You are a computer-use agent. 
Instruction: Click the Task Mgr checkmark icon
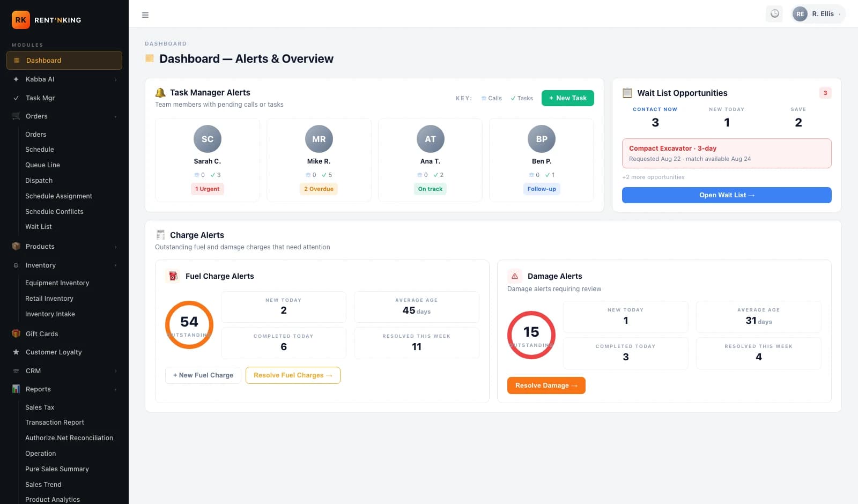(16, 98)
